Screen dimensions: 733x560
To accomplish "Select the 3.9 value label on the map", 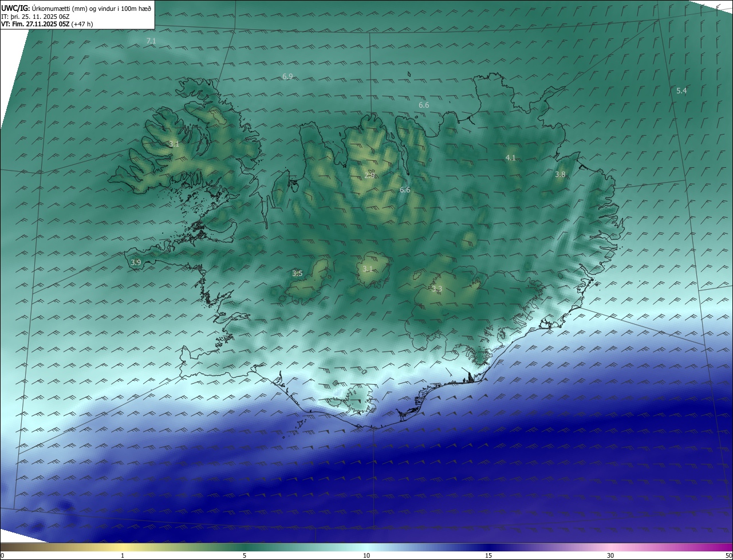I will coord(136,263).
